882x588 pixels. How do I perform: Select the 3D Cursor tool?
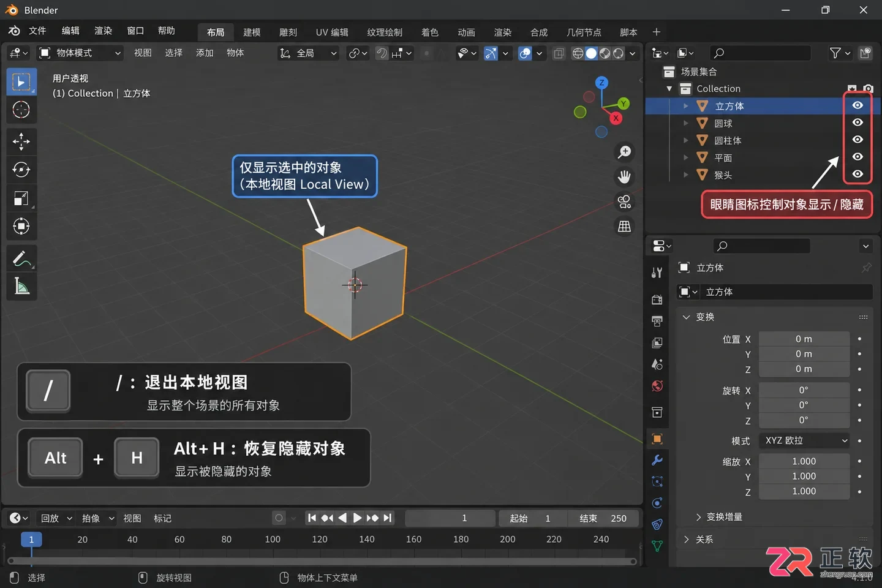[x=21, y=110]
